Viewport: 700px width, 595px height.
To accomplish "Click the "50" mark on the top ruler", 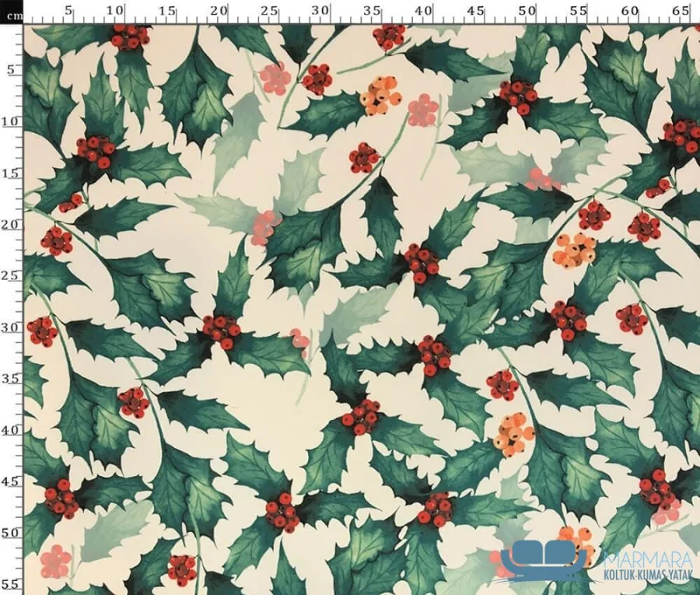I will [527, 10].
